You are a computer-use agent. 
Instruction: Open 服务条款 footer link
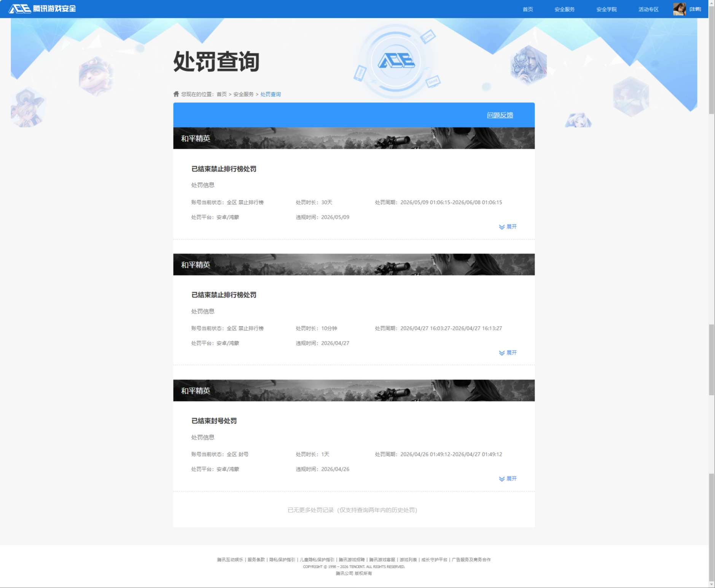click(256, 560)
